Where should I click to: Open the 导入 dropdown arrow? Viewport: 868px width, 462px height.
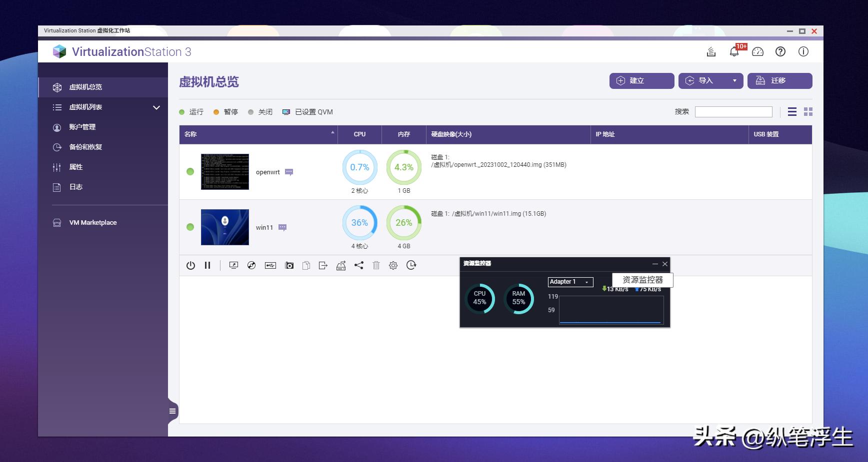pos(734,81)
